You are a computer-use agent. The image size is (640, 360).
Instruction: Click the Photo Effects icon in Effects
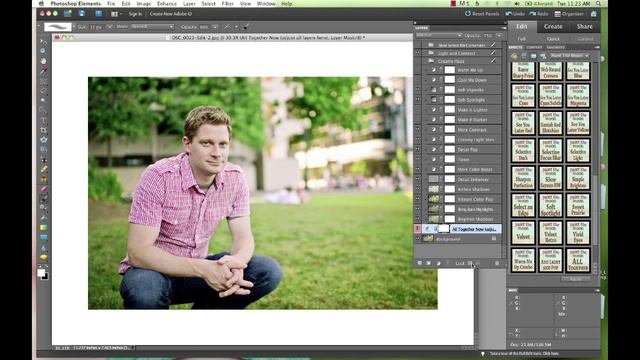point(533,56)
